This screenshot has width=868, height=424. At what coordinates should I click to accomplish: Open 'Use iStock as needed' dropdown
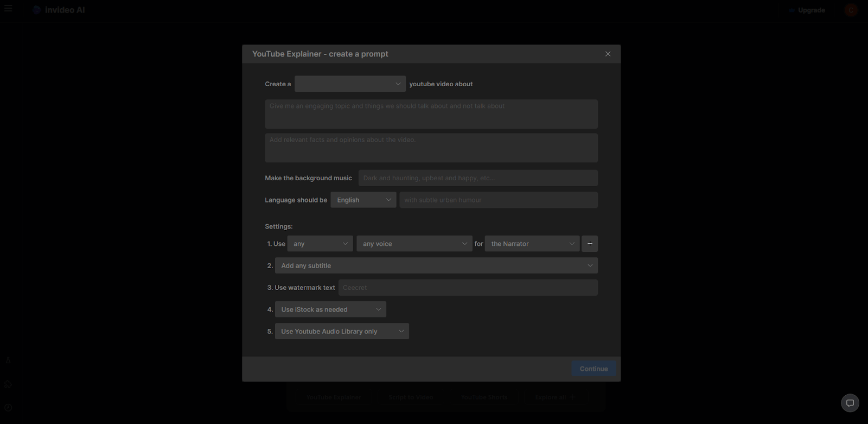pos(330,309)
